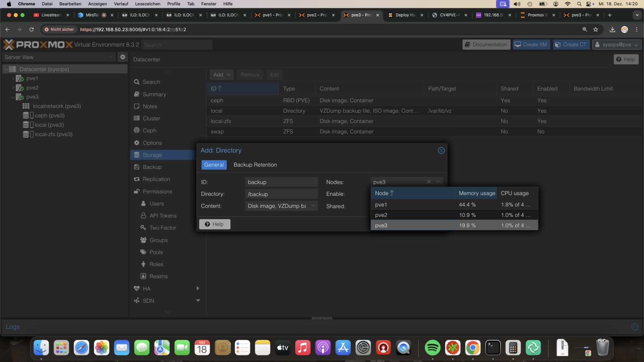This screenshot has height=362, width=644.
Task: Select the swap storage row
Action: (425, 131)
